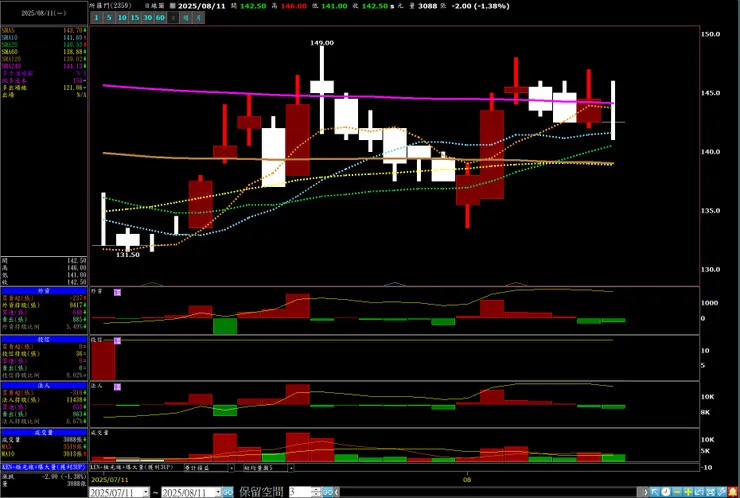
Task: Select the 15-minute timeframe button
Action: (135, 17)
